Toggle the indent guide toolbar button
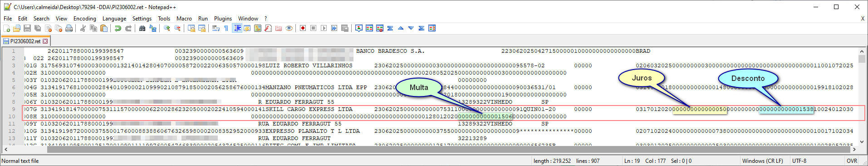 (237, 28)
